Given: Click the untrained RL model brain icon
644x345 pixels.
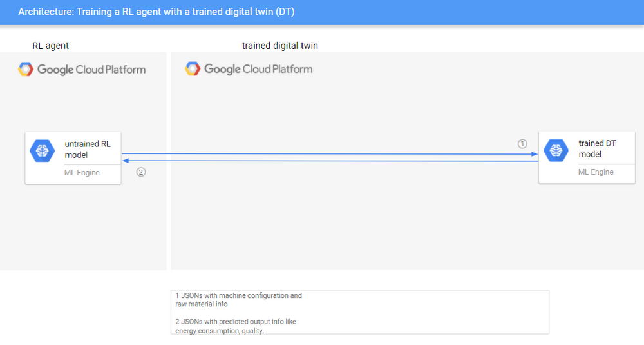Looking at the screenshot, I should point(43,150).
